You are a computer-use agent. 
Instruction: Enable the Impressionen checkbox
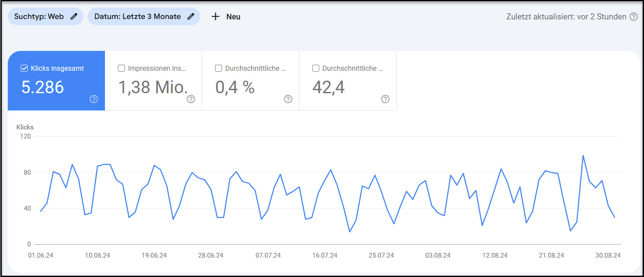pyautogui.click(x=121, y=68)
